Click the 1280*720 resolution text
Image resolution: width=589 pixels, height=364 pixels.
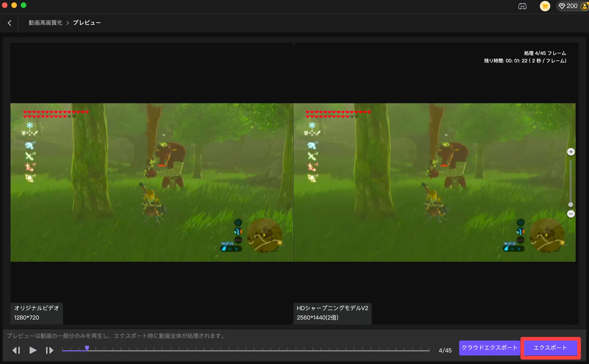click(27, 317)
